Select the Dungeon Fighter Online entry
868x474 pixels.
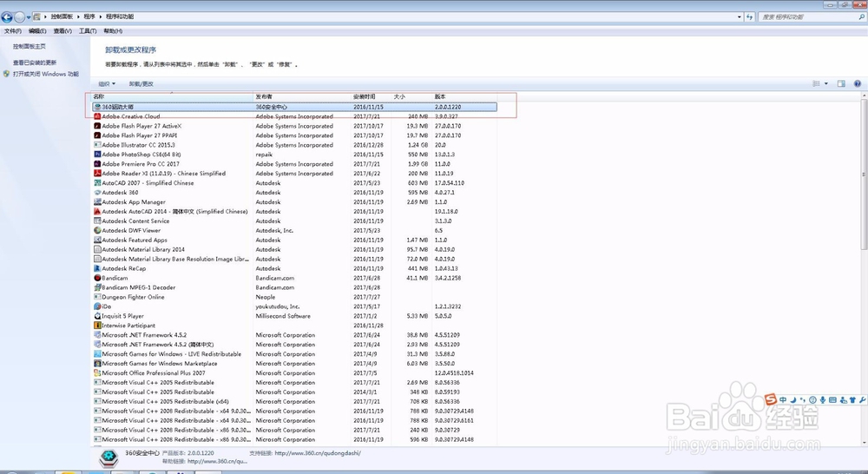[294, 297]
